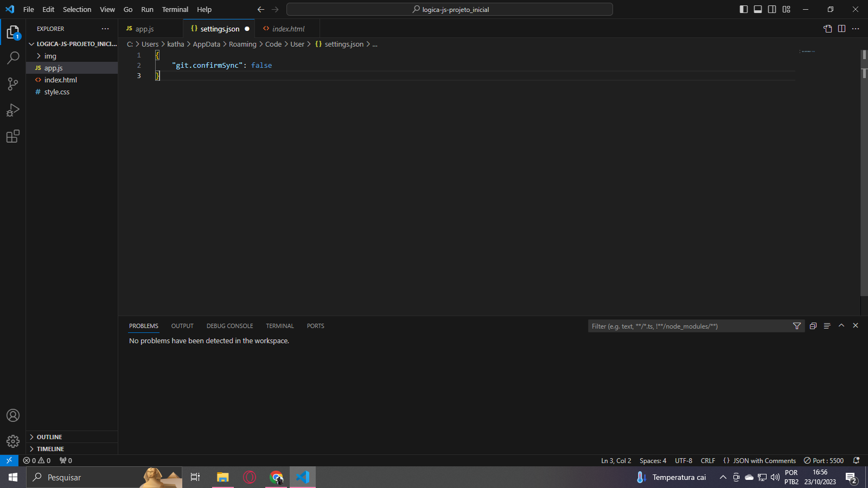Select app.js in the explorer tree
The image size is (868, 488).
click(x=72, y=68)
